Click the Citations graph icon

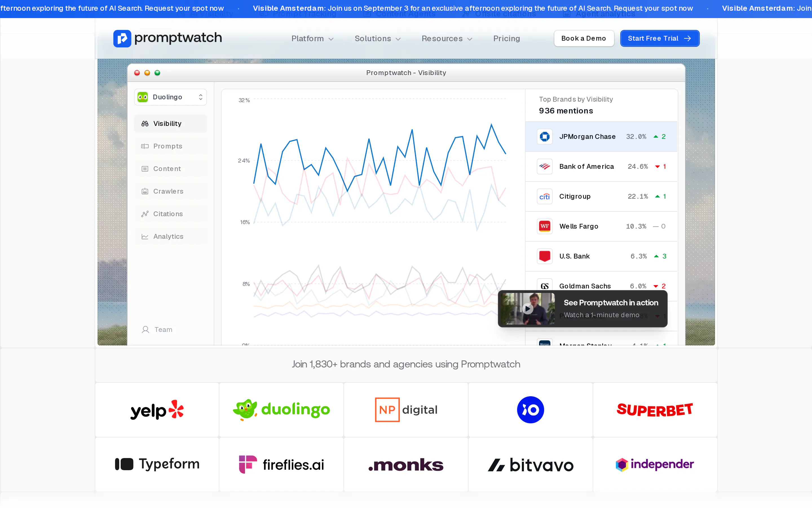[x=145, y=214]
